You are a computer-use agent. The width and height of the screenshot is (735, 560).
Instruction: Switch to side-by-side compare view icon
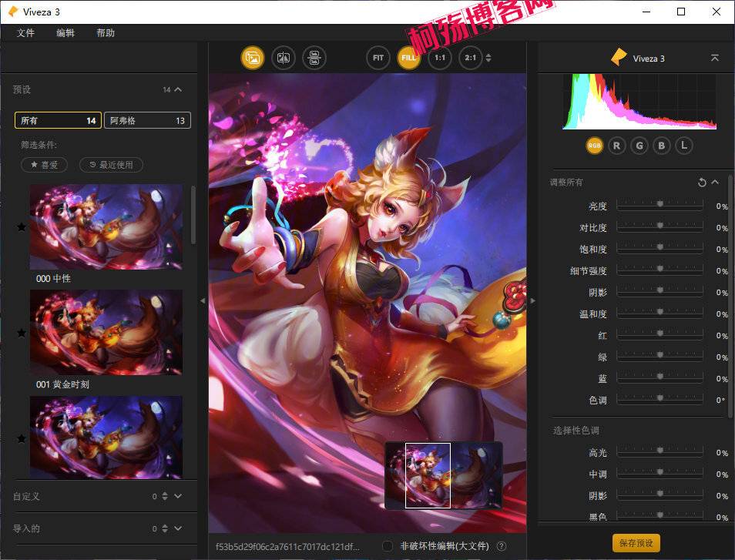(314, 58)
